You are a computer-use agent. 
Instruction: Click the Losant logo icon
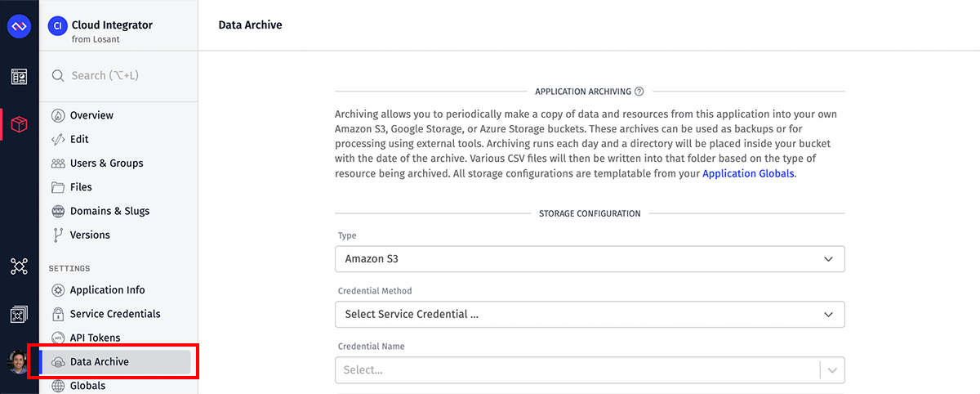coord(19,27)
